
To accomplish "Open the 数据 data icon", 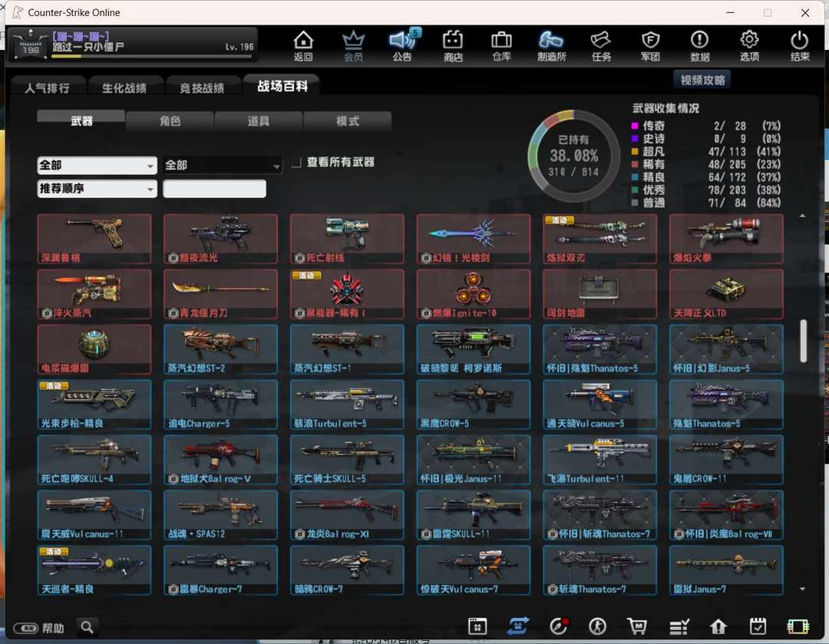I will point(699,45).
